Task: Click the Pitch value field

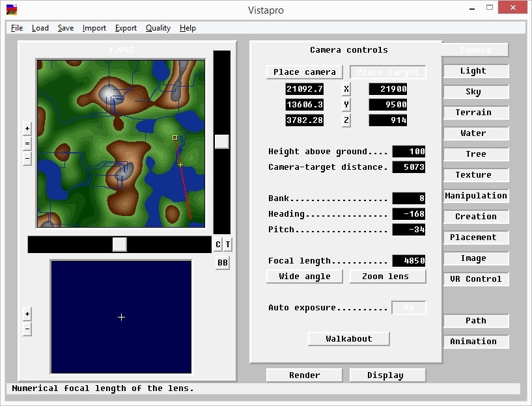Action: coord(408,230)
